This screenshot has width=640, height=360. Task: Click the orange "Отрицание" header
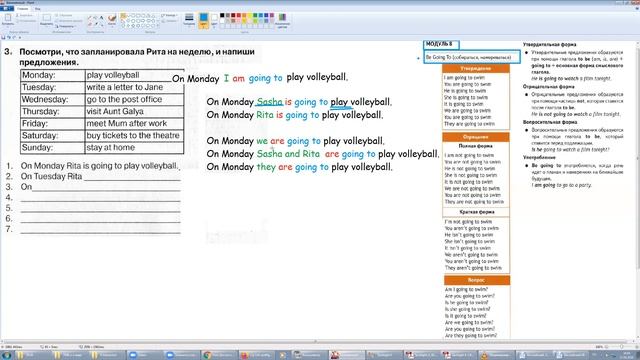[x=476, y=137]
